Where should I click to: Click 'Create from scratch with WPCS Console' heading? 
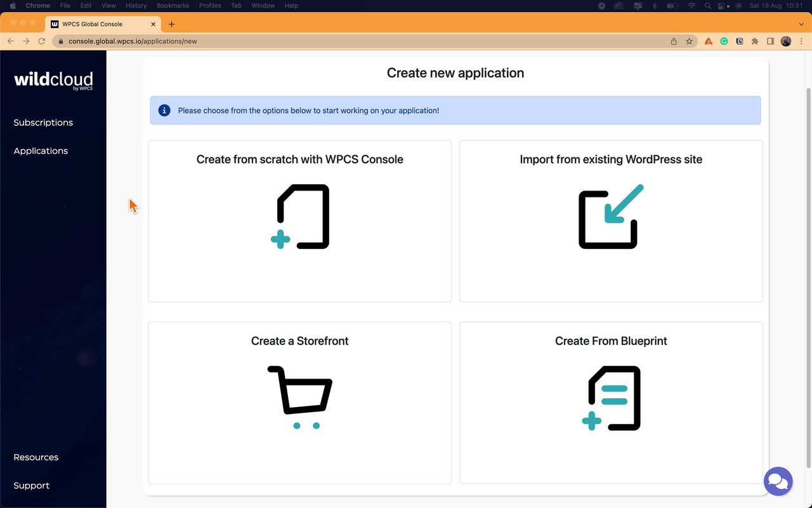(x=300, y=159)
